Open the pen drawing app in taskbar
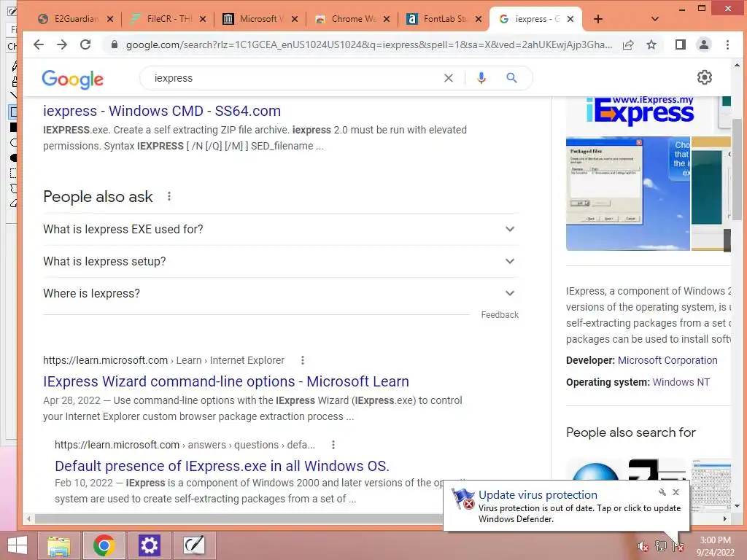 [194, 545]
